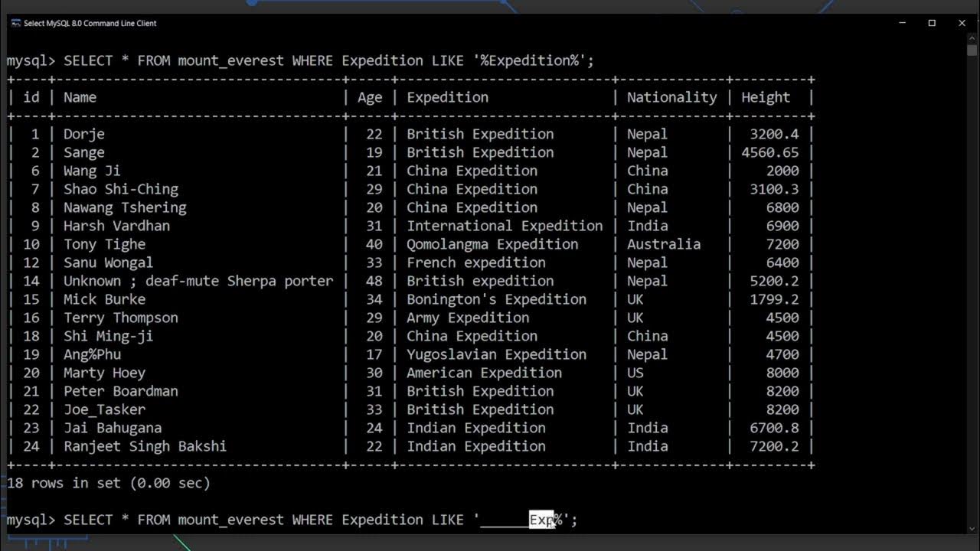Minimize the MySQL command line window
980x551 pixels.
902,23
